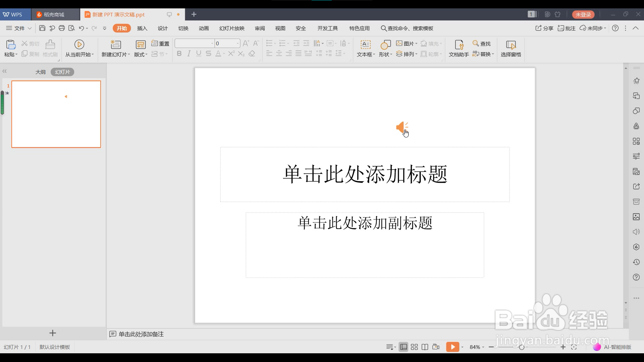Expand the New Slide (新建幻灯片) dropdown arrow

129,54
